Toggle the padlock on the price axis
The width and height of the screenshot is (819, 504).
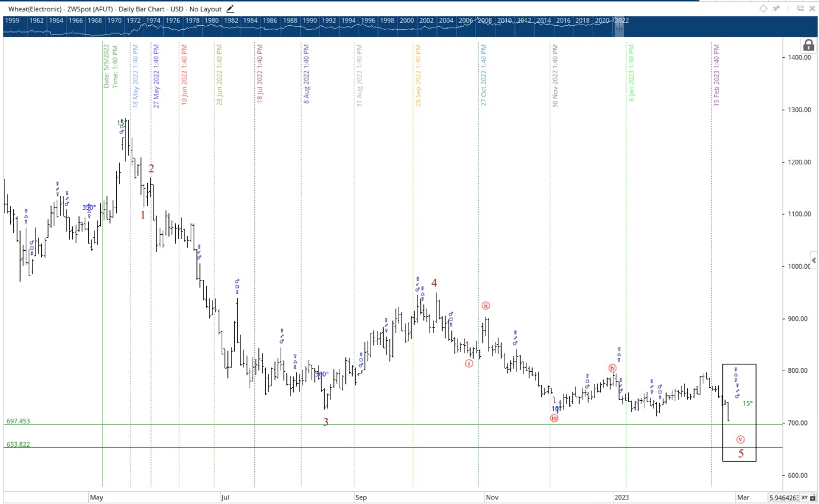point(808,45)
